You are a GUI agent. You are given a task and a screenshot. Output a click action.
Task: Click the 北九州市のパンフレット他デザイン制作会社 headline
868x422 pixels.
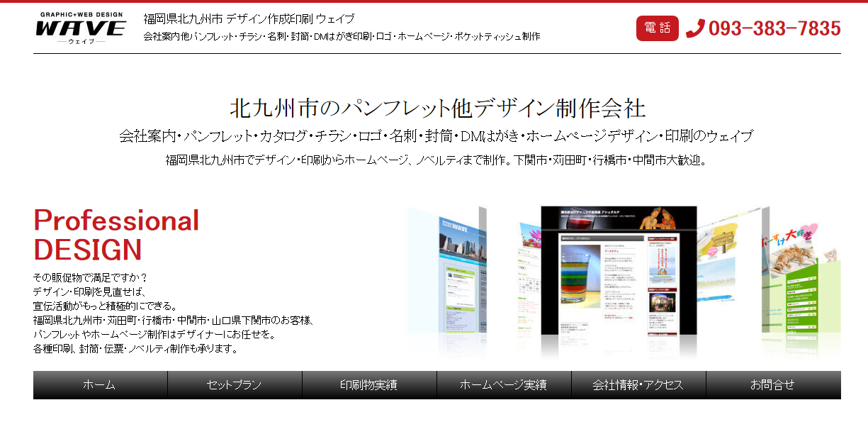(x=437, y=109)
